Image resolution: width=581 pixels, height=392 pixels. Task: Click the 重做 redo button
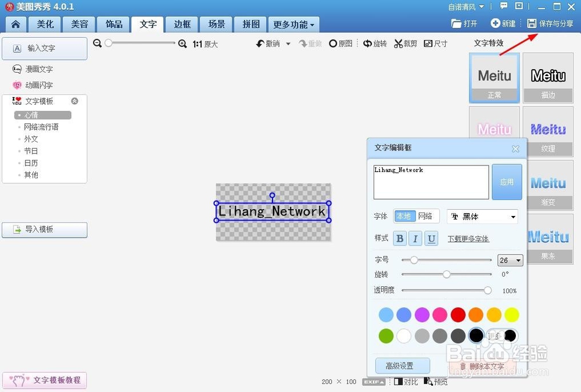tap(310, 44)
